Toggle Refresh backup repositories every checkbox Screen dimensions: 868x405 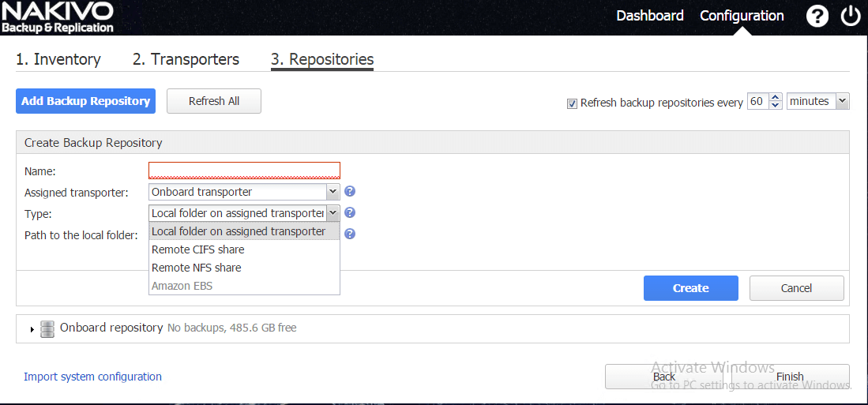pyautogui.click(x=572, y=103)
